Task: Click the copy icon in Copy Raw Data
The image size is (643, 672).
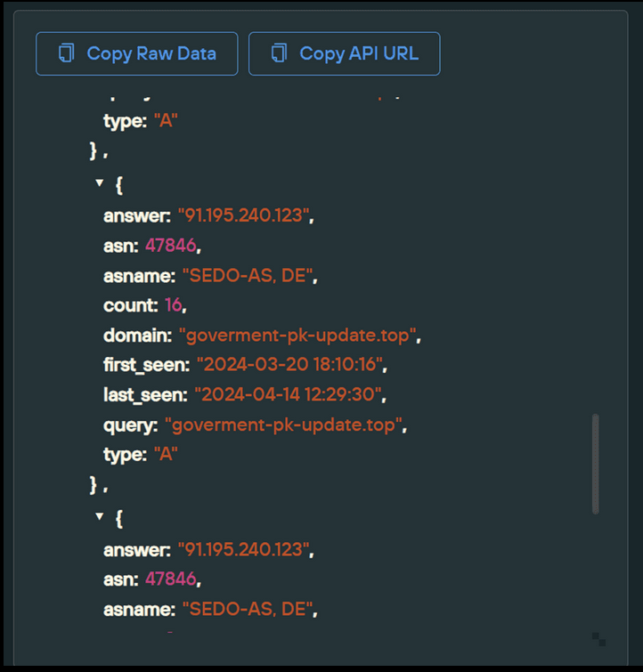Action: click(x=65, y=53)
